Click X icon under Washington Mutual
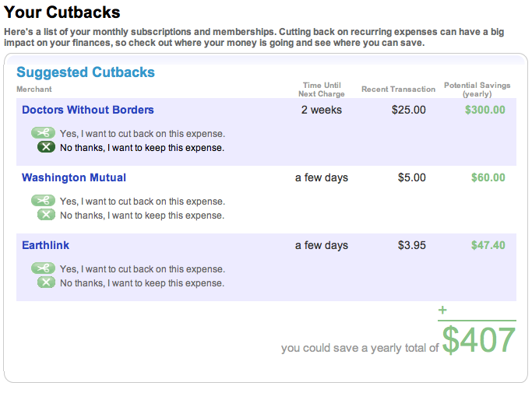532x393 pixels. (x=46, y=215)
